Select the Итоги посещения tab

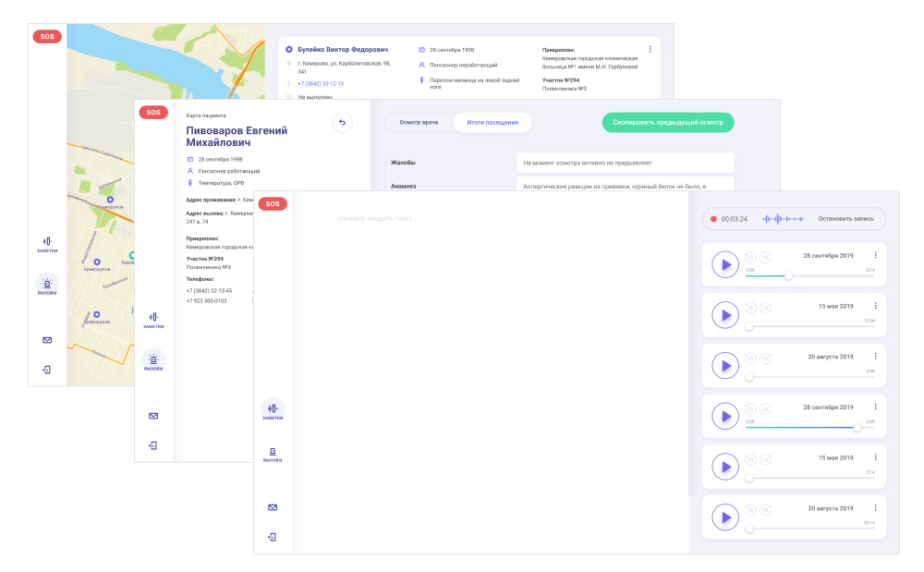coord(492,123)
